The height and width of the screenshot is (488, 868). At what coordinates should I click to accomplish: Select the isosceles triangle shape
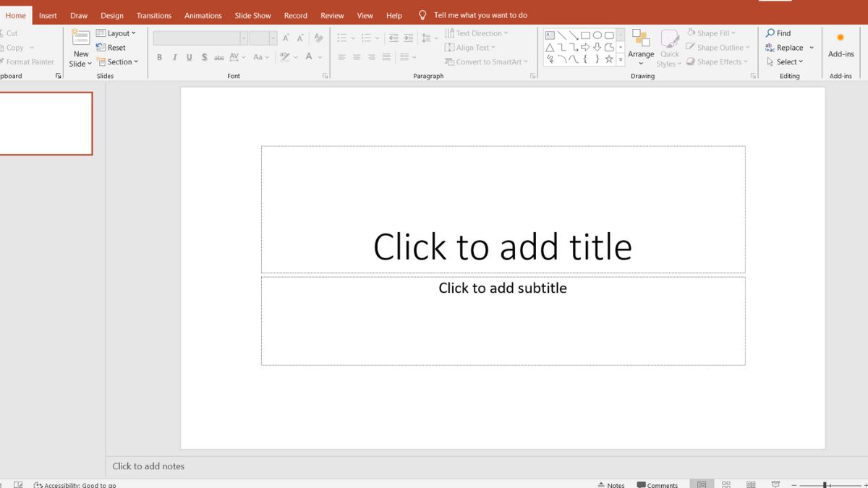[x=550, y=47]
